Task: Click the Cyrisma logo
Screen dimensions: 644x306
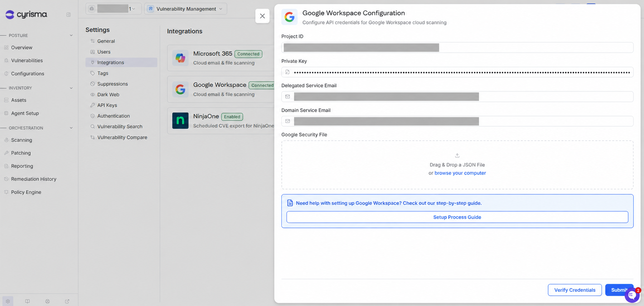Action: [26, 15]
